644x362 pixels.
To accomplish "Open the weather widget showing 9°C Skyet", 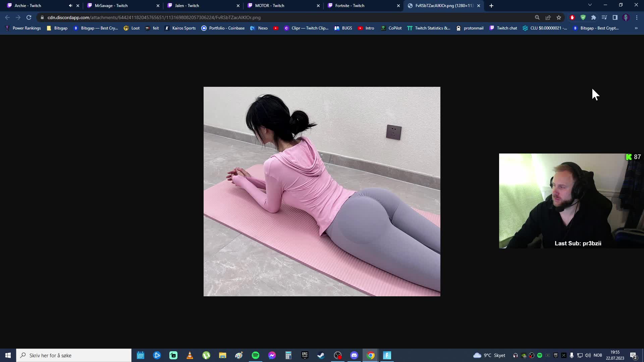I will (489, 355).
